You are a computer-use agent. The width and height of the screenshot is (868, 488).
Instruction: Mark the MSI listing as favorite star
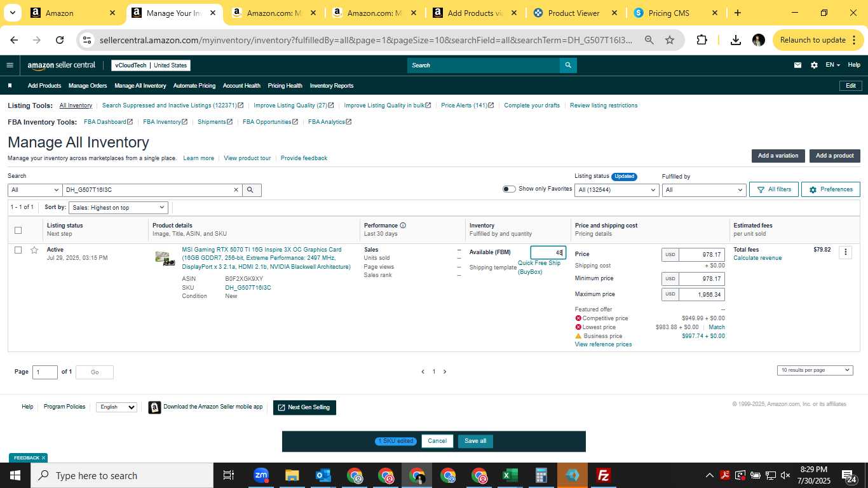tap(34, 250)
